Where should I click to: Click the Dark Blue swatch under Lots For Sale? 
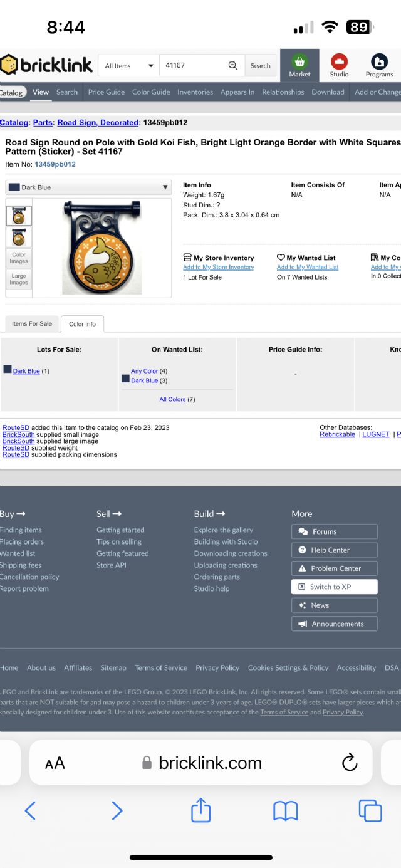tap(8, 370)
